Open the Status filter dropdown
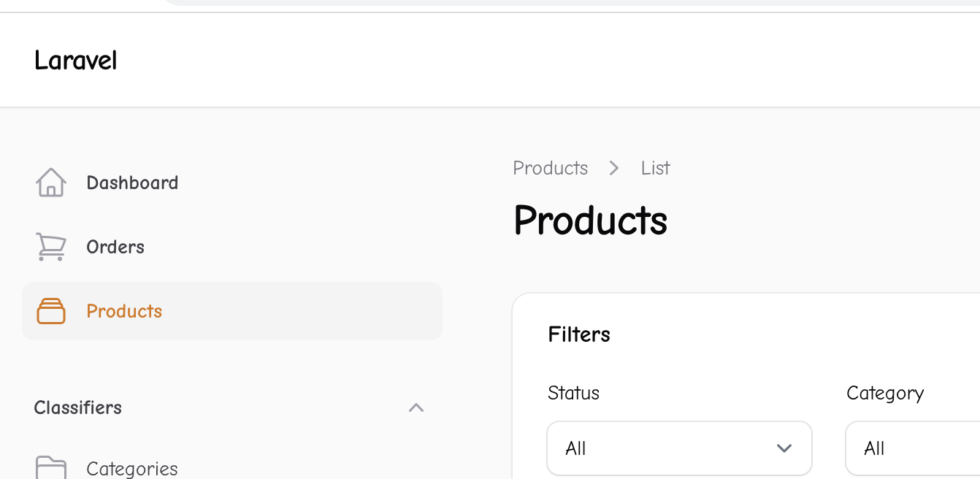 679,448
